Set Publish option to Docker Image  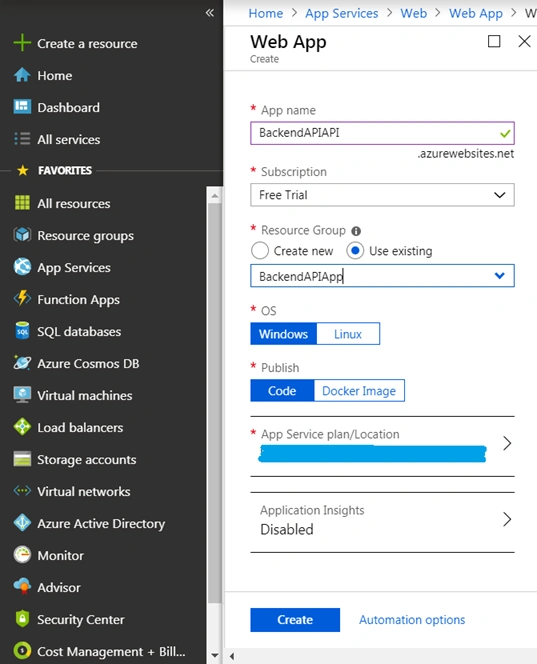(359, 390)
